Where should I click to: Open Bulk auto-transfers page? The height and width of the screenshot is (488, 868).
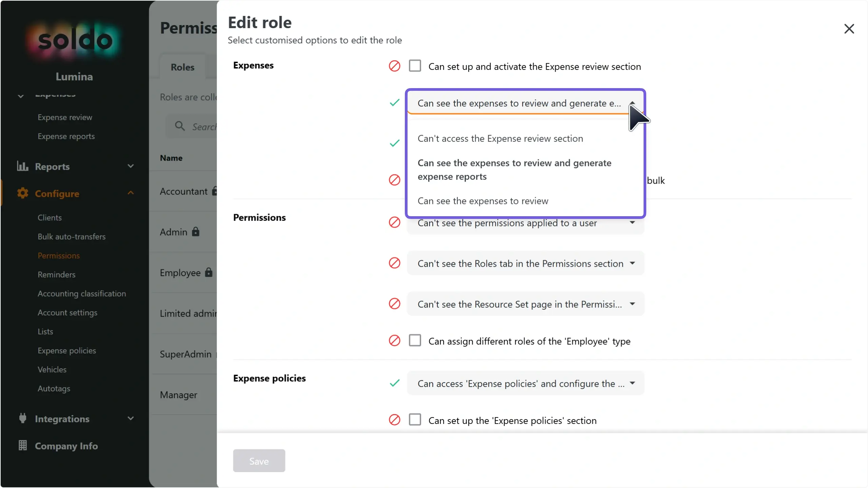coord(72,237)
